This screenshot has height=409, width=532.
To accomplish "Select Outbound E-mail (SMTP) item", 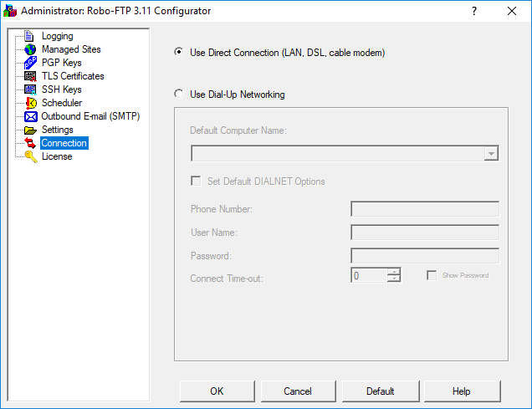I will [90, 116].
